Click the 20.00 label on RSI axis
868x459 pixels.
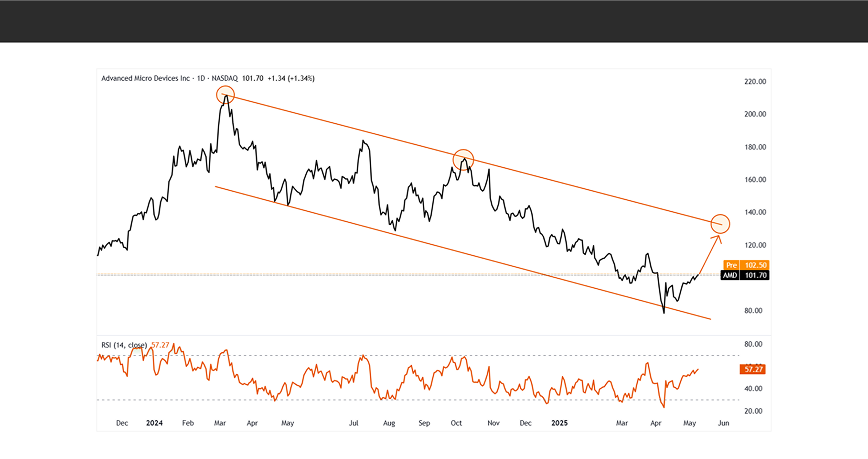752,411
